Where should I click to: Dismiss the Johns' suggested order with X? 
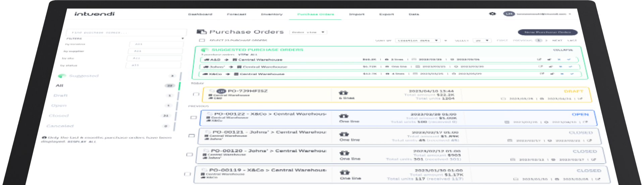tap(560, 66)
